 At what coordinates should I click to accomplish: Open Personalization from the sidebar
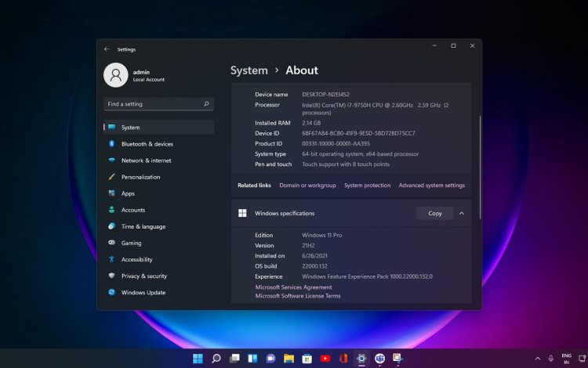coord(140,177)
